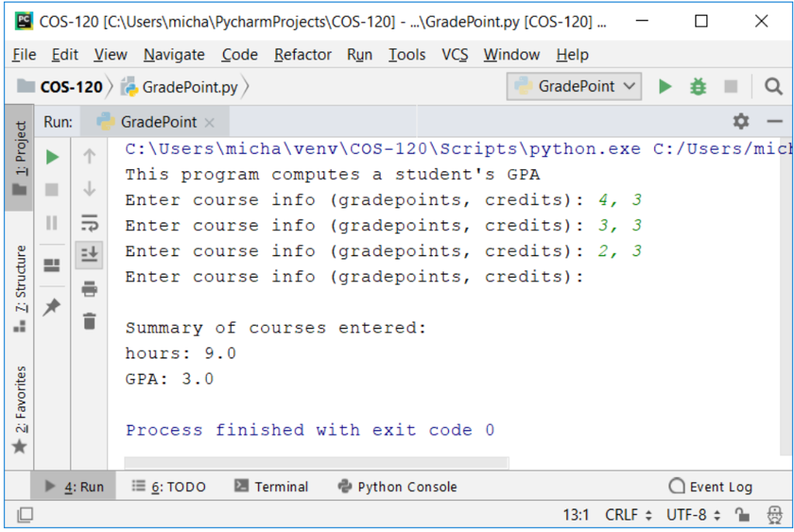Click the Debug GradePoint bug icon
Image resolution: width=794 pixels, height=532 pixels.
tap(697, 86)
